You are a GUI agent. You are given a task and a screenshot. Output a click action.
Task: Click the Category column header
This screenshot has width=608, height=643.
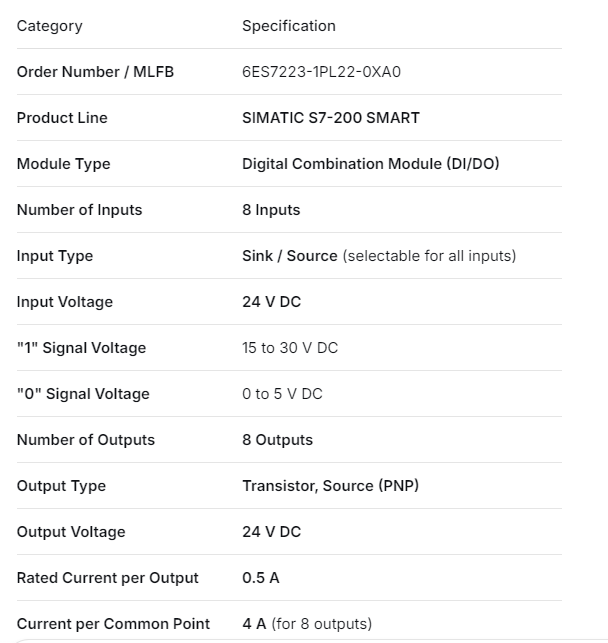(x=49, y=26)
